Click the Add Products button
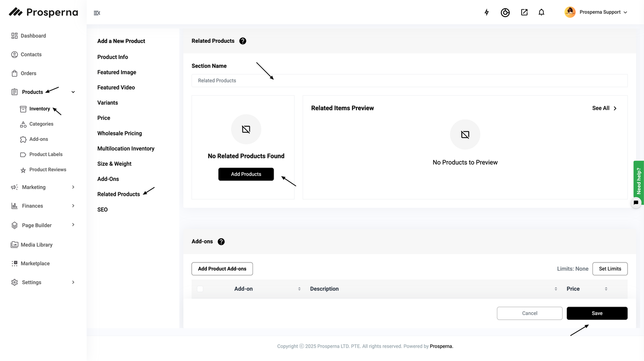The height and width of the screenshot is (361, 644). pyautogui.click(x=246, y=174)
